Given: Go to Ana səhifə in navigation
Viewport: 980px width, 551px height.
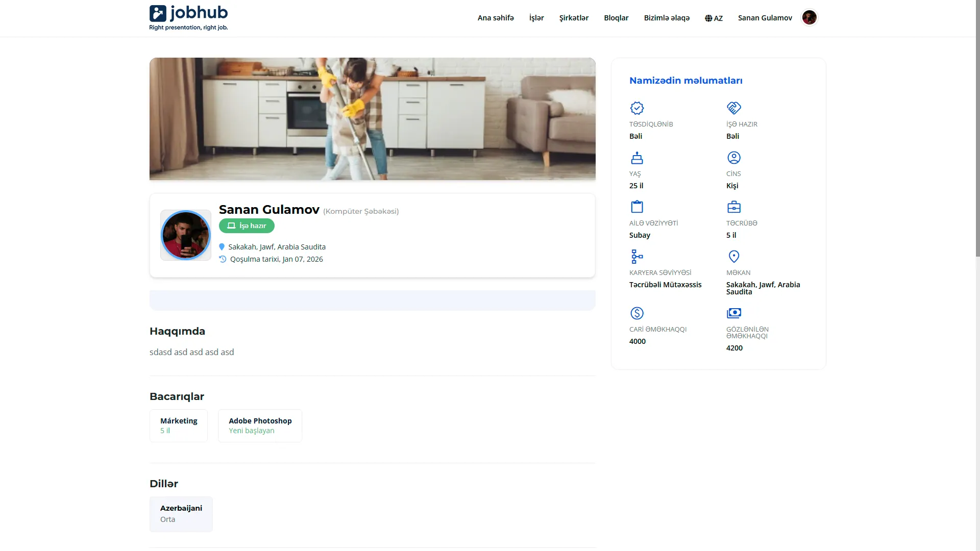Looking at the screenshot, I should point(496,18).
